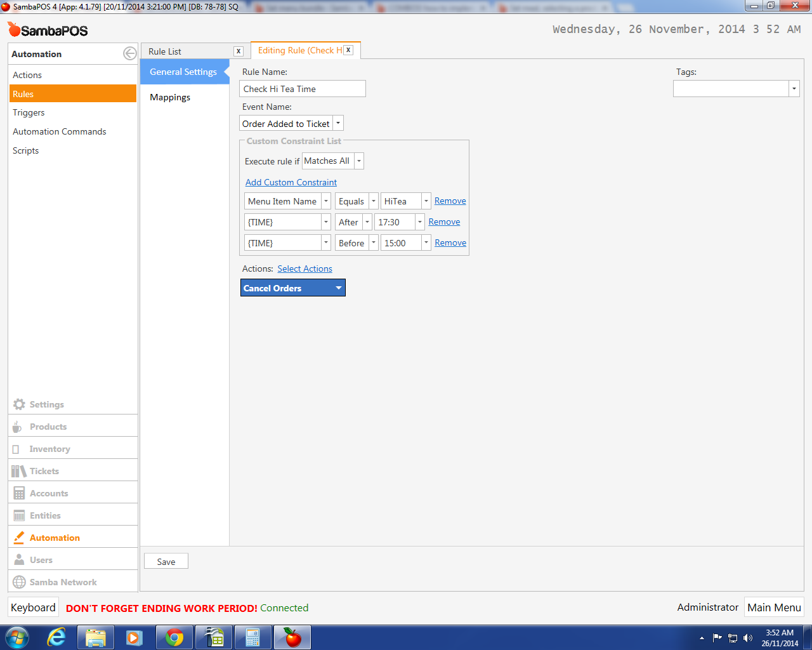
Task: Open the Event Name dropdown
Action: tap(338, 123)
